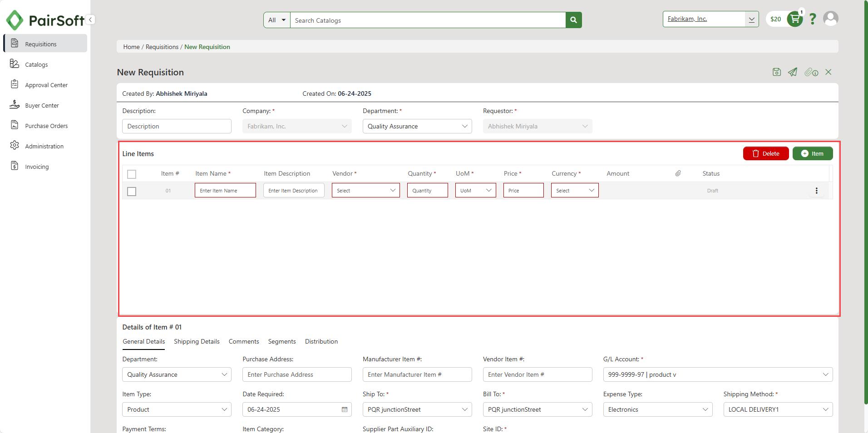The width and height of the screenshot is (868, 433).
Task: Open Fabrikam, Inc. company selector
Action: tap(710, 19)
